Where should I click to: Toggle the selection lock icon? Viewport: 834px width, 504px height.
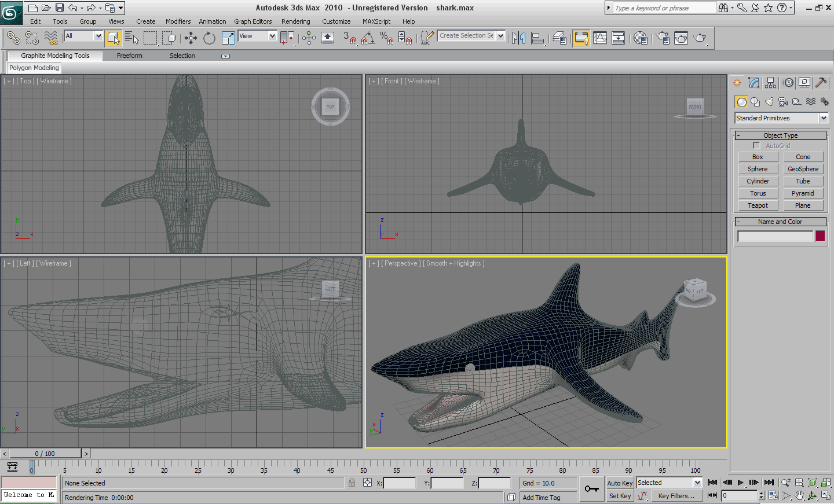click(352, 483)
